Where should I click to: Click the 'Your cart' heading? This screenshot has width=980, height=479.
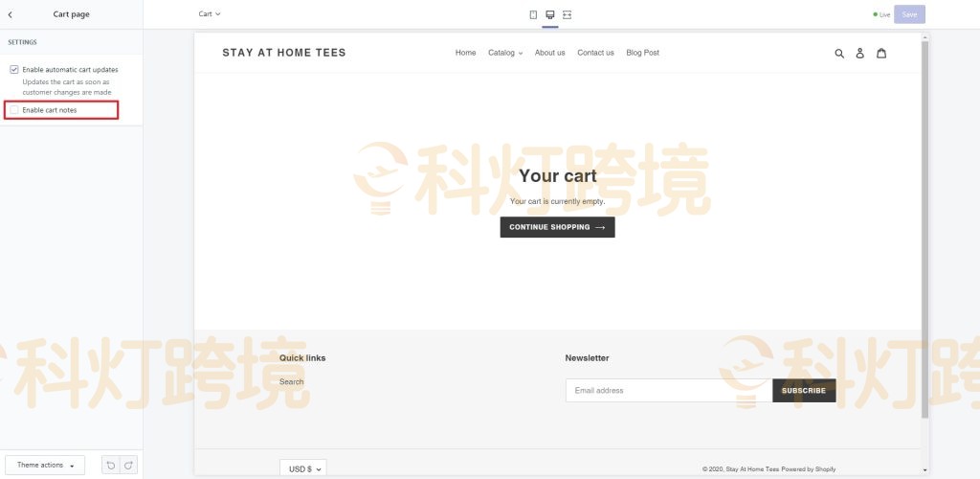(558, 175)
